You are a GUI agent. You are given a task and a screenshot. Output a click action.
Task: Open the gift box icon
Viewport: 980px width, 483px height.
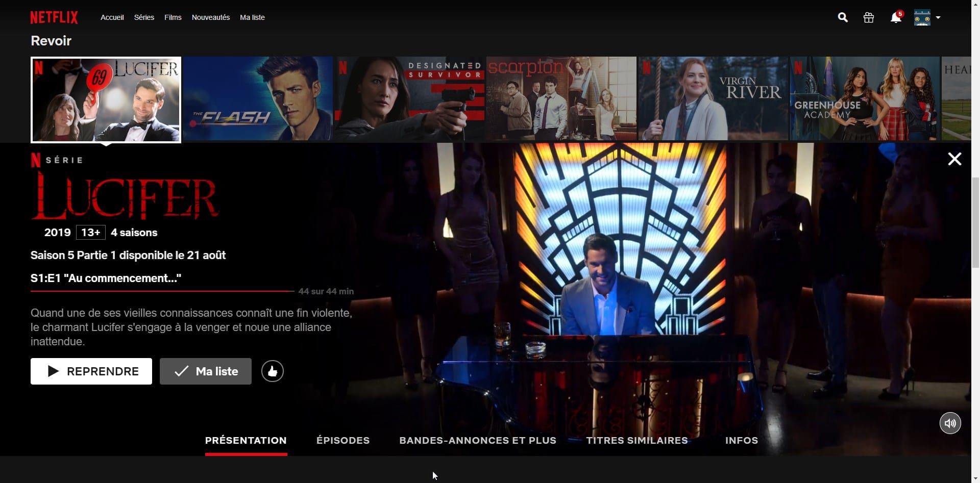point(869,17)
